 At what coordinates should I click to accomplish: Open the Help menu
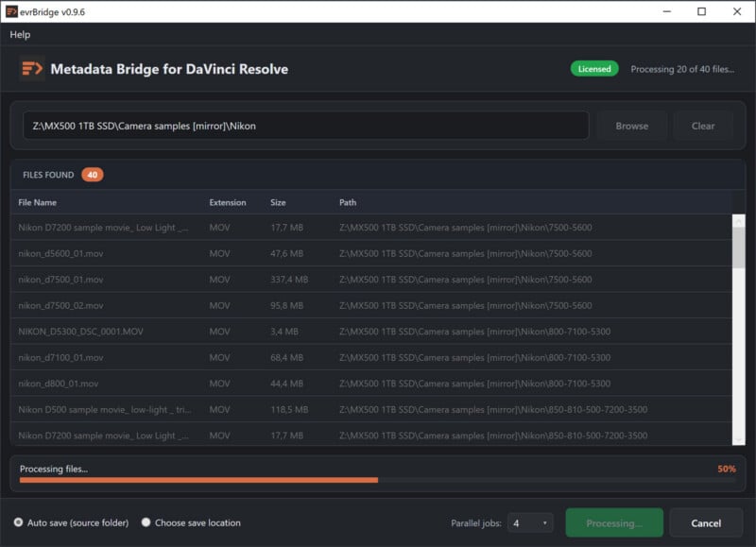[20, 34]
